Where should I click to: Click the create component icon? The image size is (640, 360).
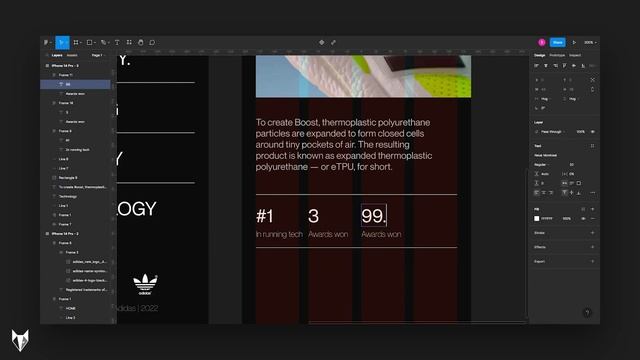(x=322, y=42)
